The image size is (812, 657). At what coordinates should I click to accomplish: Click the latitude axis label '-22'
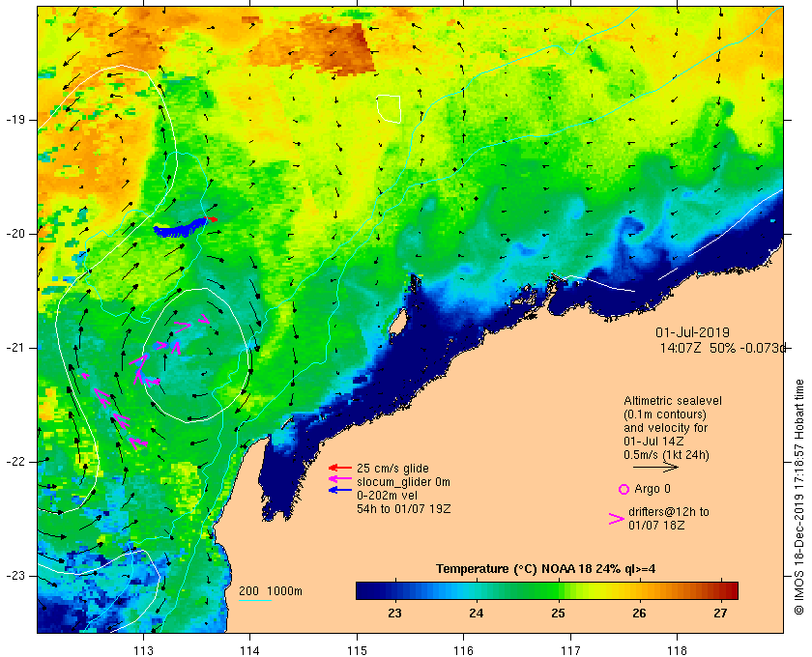pyautogui.click(x=14, y=461)
